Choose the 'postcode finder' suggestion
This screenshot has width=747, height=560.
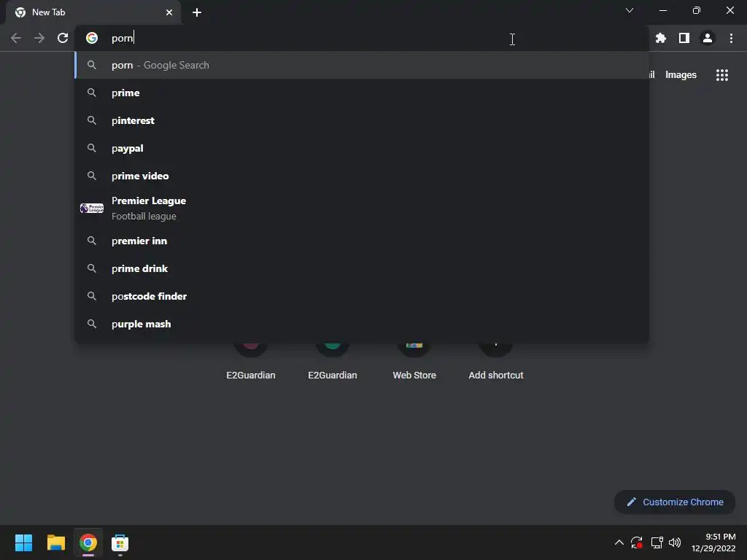click(x=362, y=296)
